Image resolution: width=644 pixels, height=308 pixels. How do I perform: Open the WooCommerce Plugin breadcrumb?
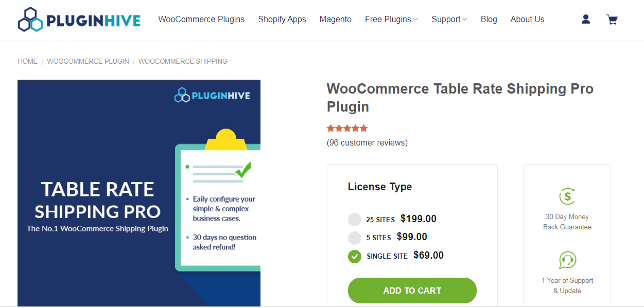click(x=88, y=61)
